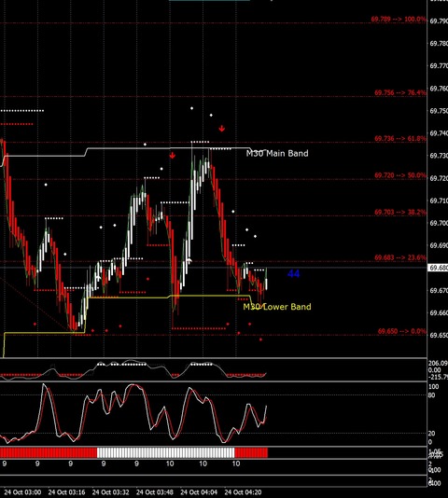
Task: Click the Fibonacci label "69.683 --> 23.6%"
Action: point(400,257)
